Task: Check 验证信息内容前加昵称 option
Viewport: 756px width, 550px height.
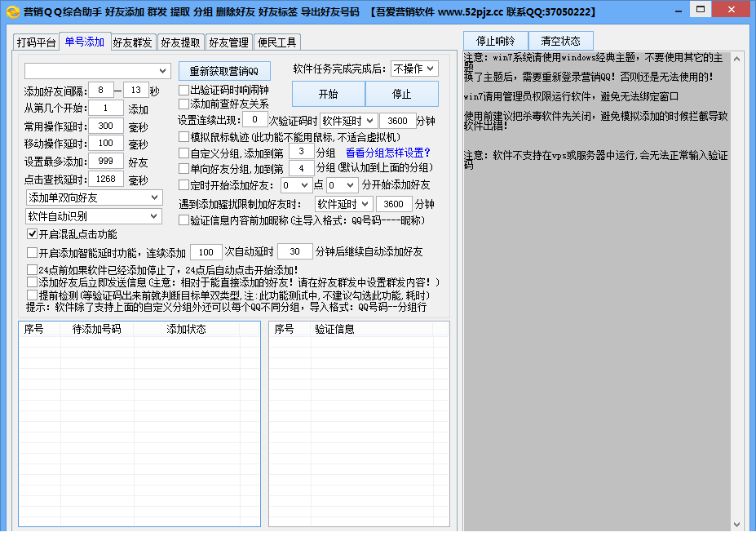Action: [x=183, y=220]
